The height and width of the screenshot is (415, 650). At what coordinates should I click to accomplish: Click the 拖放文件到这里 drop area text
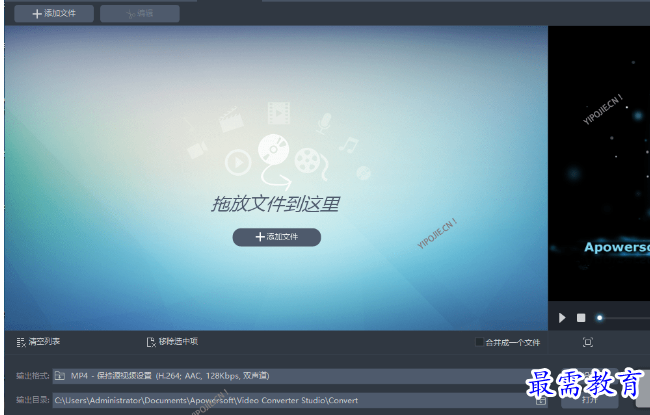click(276, 204)
